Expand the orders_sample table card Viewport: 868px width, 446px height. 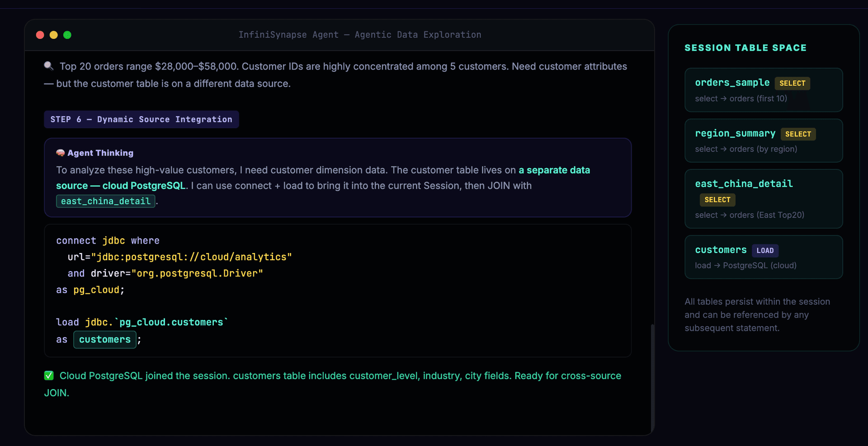764,90
